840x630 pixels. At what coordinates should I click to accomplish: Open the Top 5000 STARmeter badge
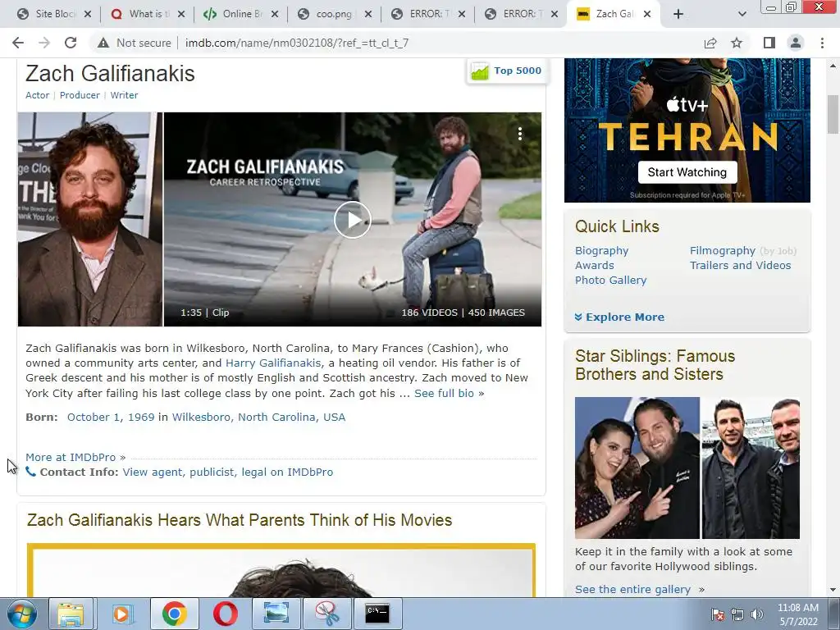coord(506,71)
